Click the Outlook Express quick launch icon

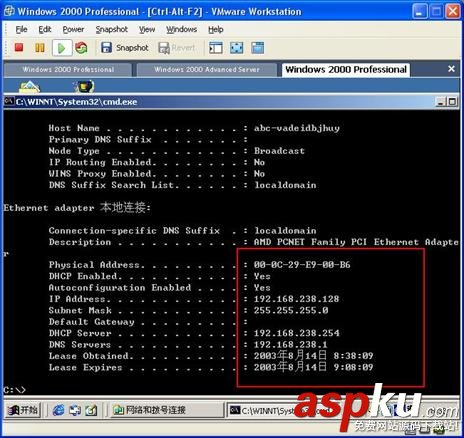(75, 410)
